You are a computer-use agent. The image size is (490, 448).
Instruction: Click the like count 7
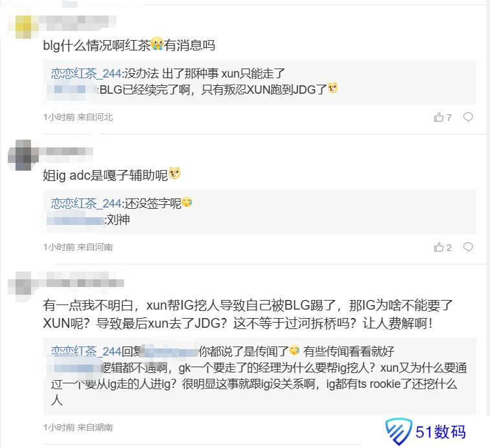449,118
